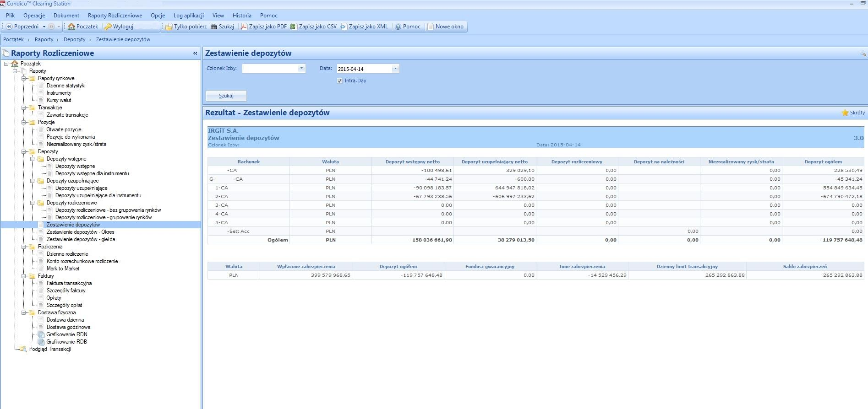Open the Data date picker dropdown

point(395,69)
